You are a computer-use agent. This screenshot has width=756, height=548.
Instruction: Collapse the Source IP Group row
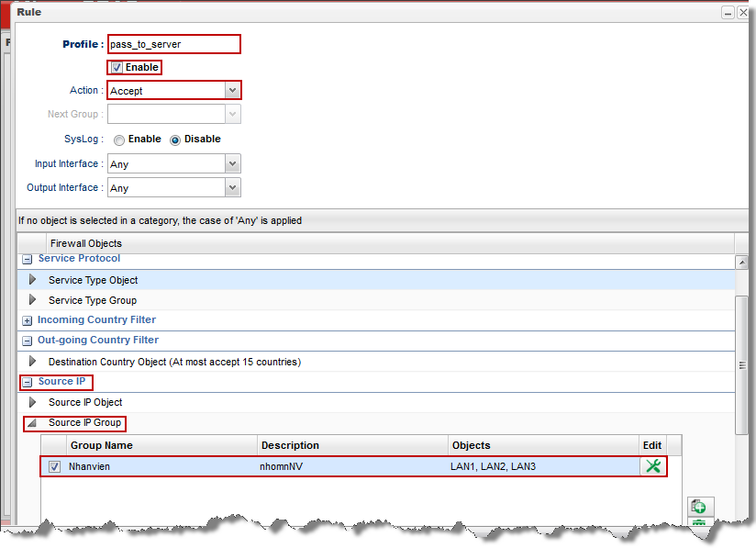(33, 423)
